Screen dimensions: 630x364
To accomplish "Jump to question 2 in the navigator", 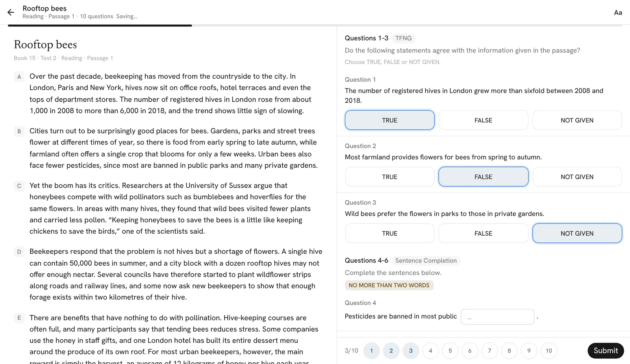I will 391,351.
